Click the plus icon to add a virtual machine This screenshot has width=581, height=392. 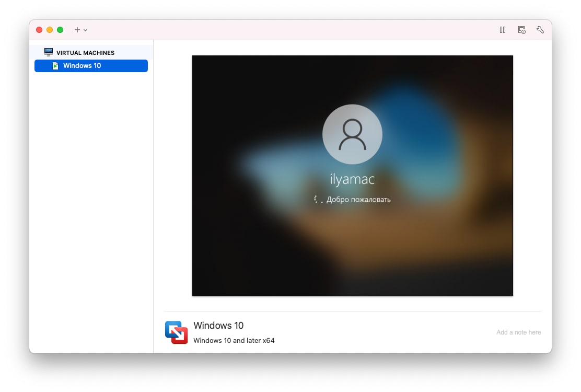(x=77, y=30)
